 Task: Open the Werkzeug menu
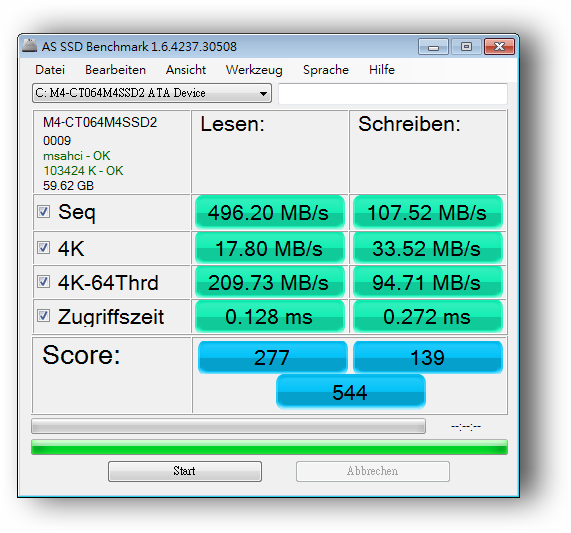[254, 70]
